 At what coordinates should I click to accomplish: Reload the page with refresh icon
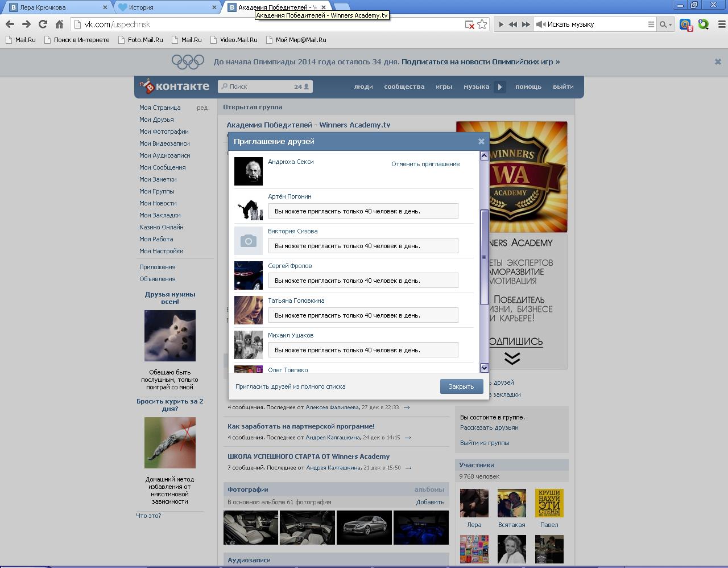[43, 24]
